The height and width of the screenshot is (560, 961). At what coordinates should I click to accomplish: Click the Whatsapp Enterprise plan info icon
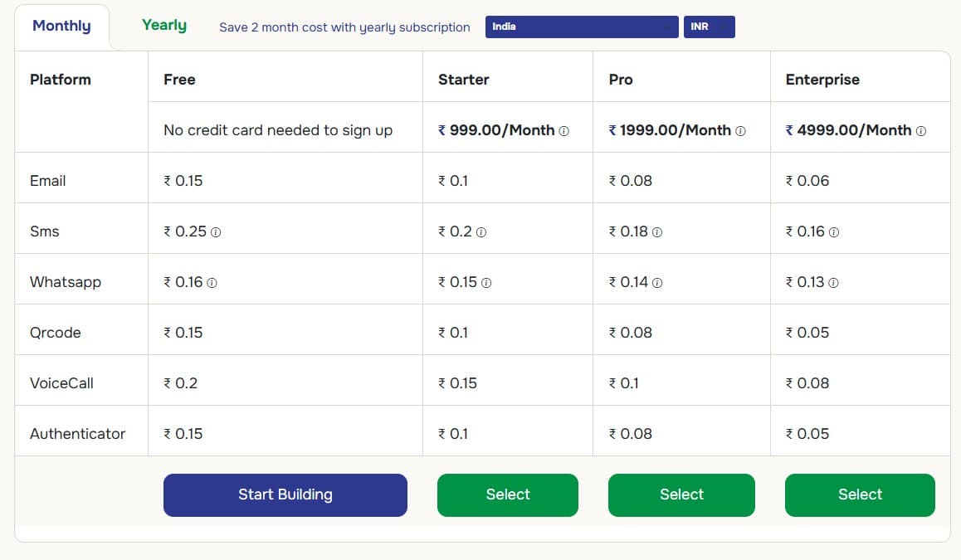click(835, 282)
